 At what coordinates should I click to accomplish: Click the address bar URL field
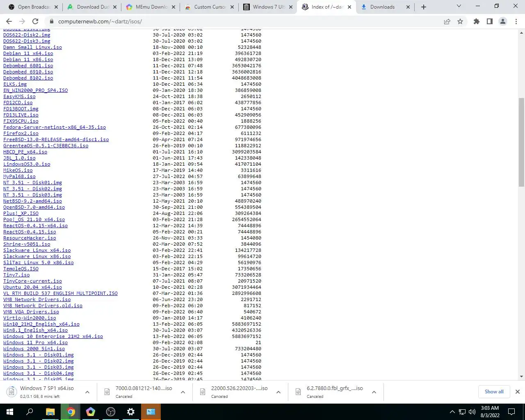[246, 21]
